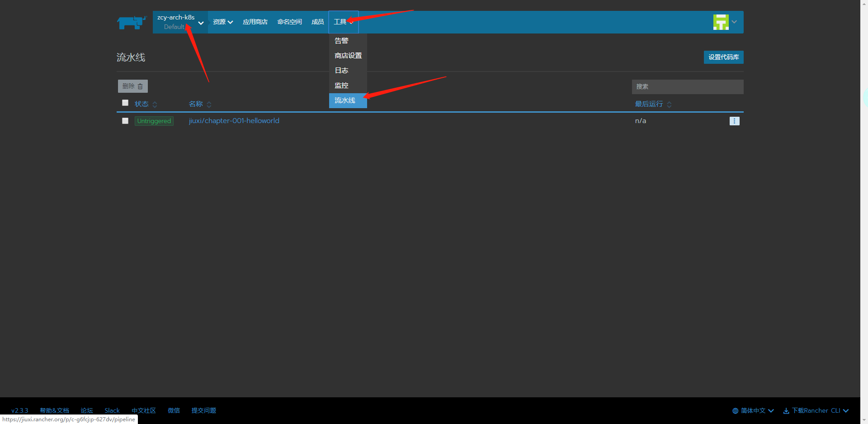Sort the table by 最后运行 column
Image resolution: width=868 pixels, height=424 pixels.
653,104
